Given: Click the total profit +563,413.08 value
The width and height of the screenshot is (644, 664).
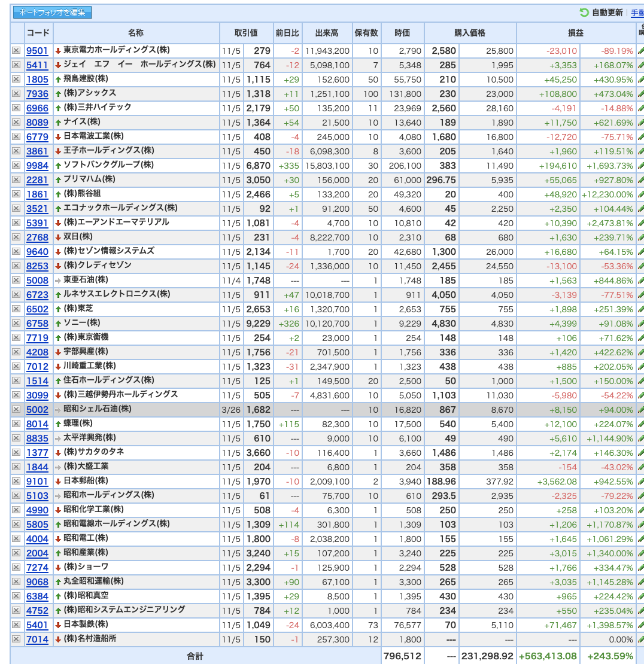Looking at the screenshot, I should (x=548, y=656).
